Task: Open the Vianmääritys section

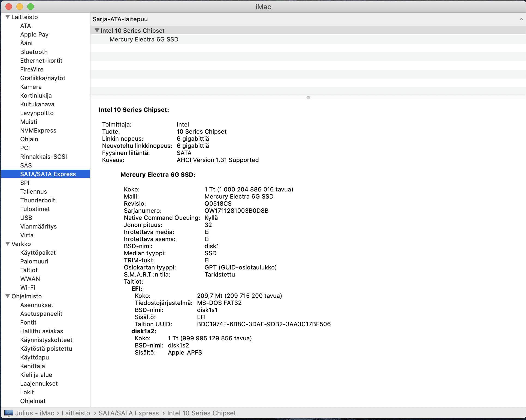Action: [x=38, y=226]
